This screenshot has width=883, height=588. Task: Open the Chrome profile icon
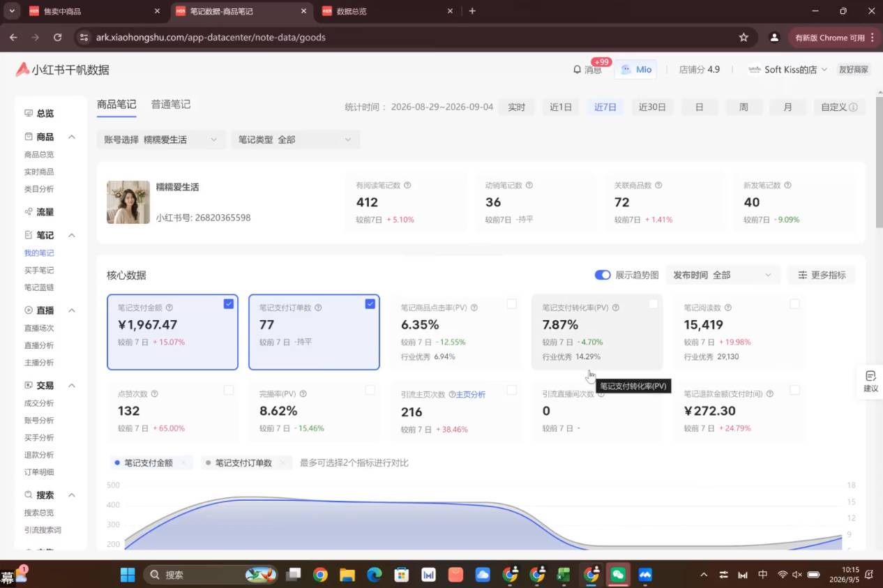773,37
